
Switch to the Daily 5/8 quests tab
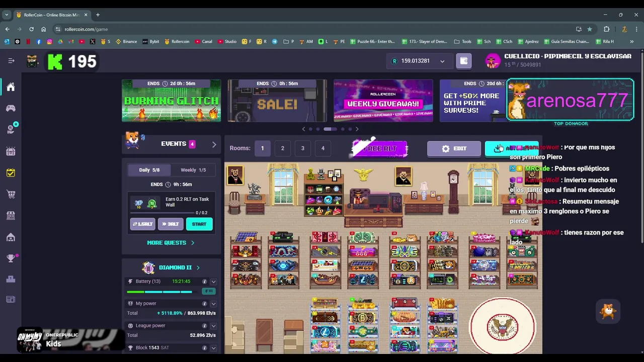(x=149, y=170)
